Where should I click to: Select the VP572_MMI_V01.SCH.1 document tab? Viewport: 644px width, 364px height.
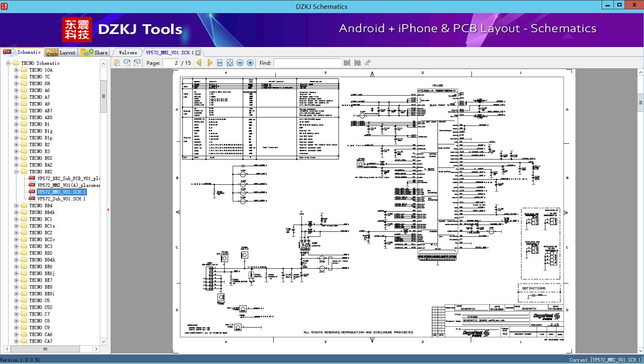(170, 53)
